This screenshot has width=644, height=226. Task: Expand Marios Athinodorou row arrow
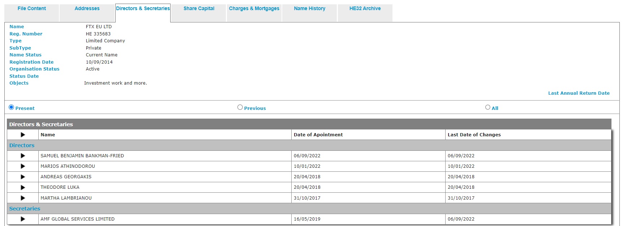23,166
